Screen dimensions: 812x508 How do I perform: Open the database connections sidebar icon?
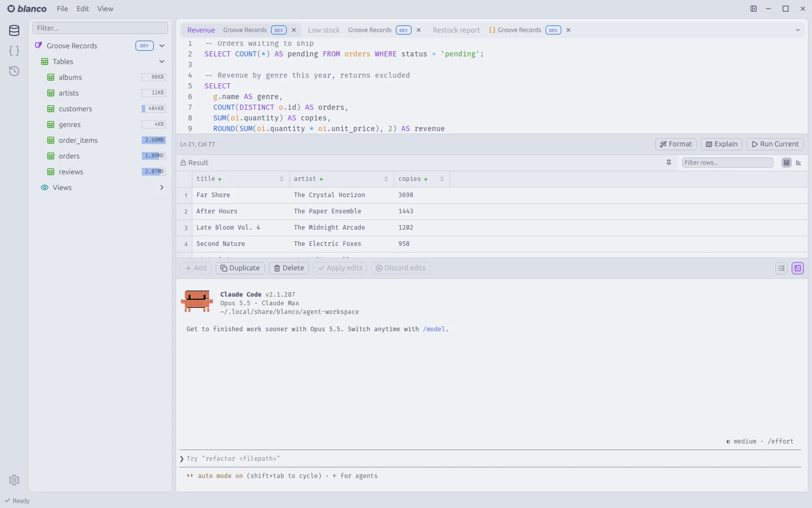click(14, 30)
